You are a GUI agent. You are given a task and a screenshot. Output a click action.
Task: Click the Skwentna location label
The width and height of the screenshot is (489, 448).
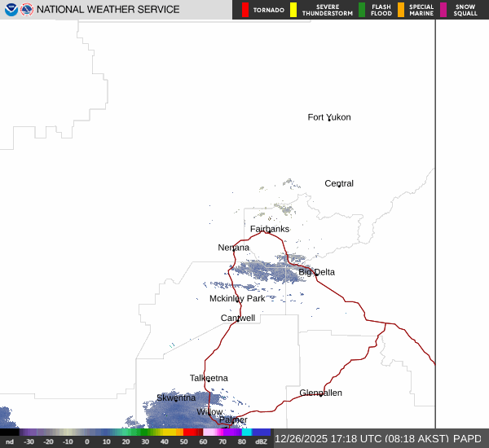pos(176,397)
